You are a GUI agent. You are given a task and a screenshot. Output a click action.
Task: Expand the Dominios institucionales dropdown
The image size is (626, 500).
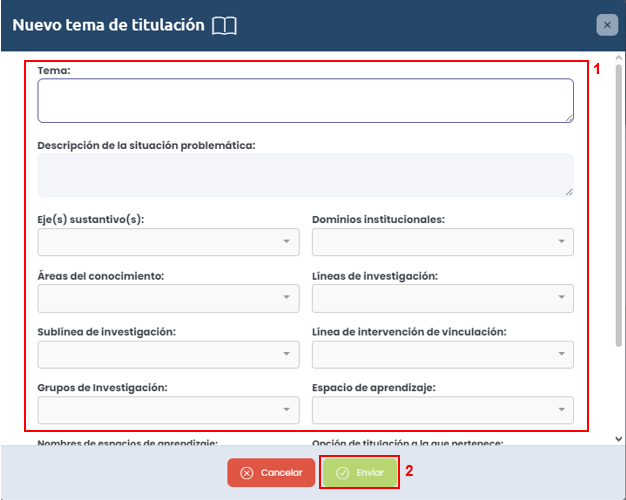pyautogui.click(x=442, y=242)
